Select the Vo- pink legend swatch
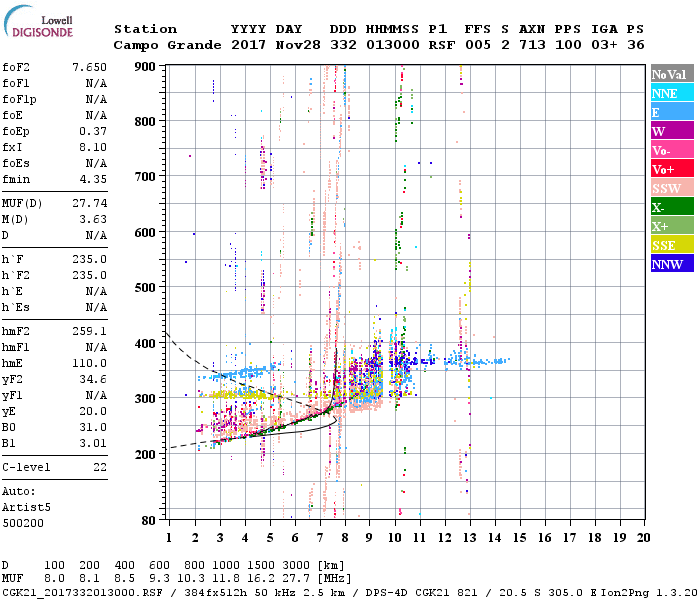Screen dimensions: 700x600 click(671, 150)
